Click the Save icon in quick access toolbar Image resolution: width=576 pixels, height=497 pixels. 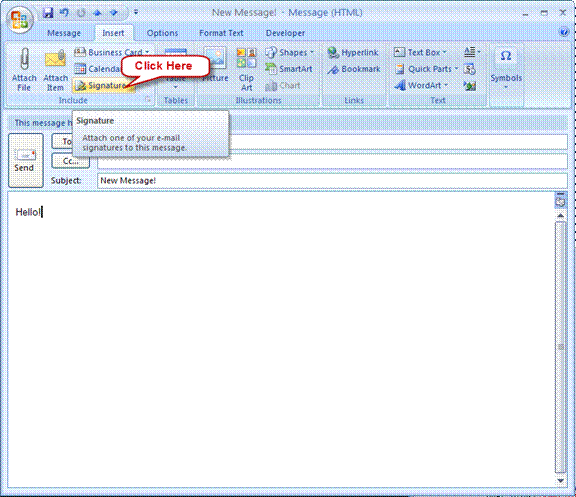point(48,13)
